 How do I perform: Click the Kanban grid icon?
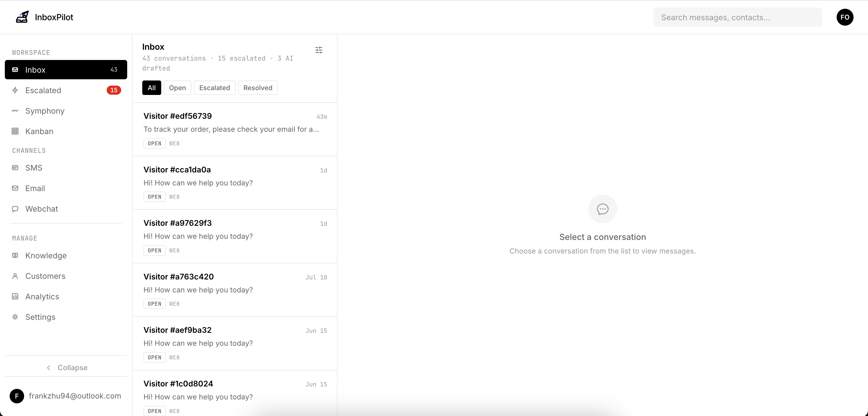coord(15,131)
